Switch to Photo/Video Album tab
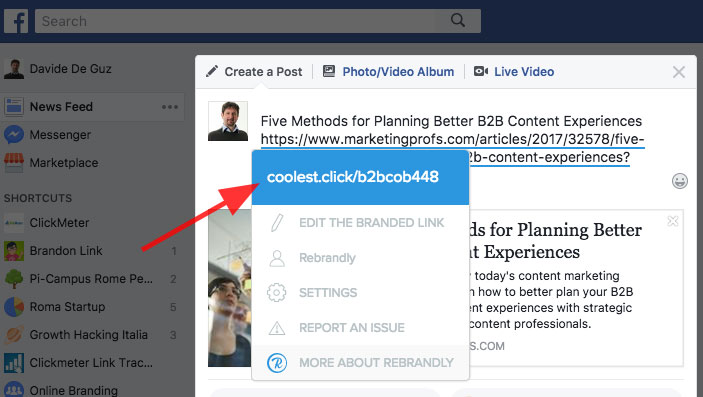The width and height of the screenshot is (703, 397). click(398, 72)
